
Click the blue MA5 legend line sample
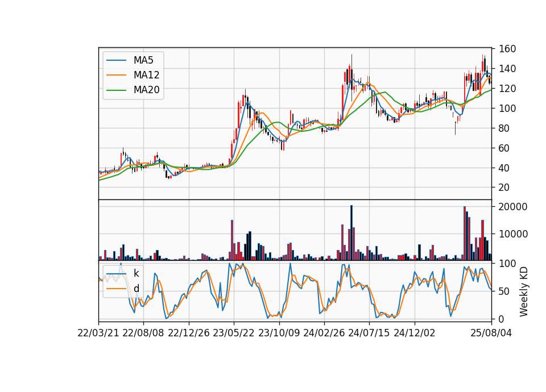coord(116,61)
